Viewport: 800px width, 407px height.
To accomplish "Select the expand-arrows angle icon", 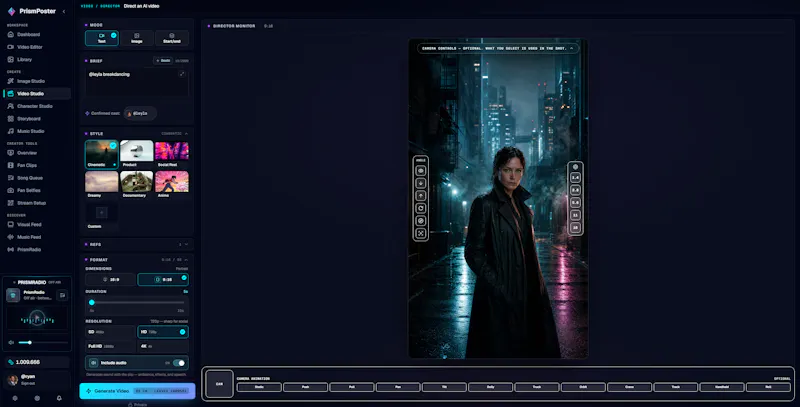I will coord(420,233).
